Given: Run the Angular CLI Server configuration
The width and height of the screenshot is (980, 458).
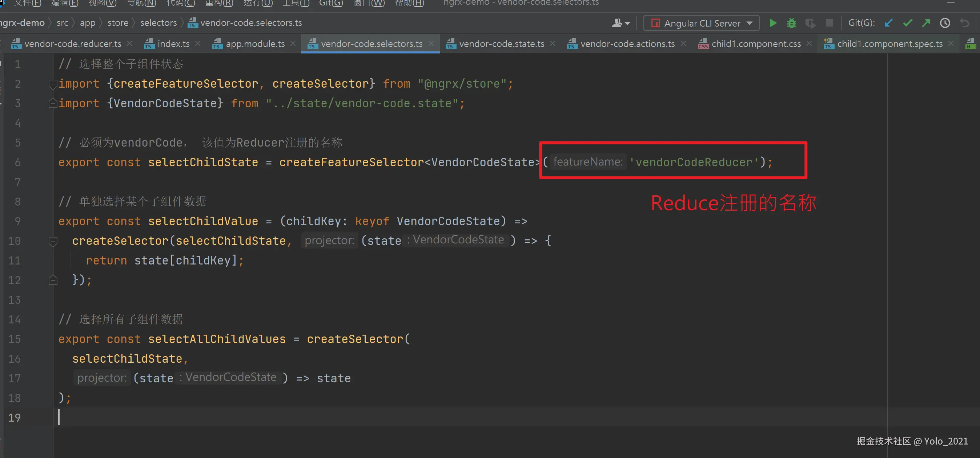Looking at the screenshot, I should (x=773, y=23).
